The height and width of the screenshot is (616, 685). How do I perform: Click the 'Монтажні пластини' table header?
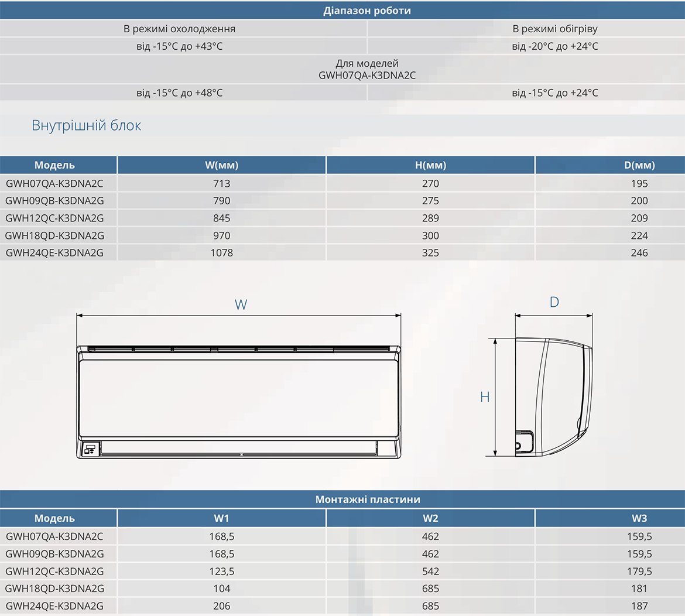pos(368,499)
